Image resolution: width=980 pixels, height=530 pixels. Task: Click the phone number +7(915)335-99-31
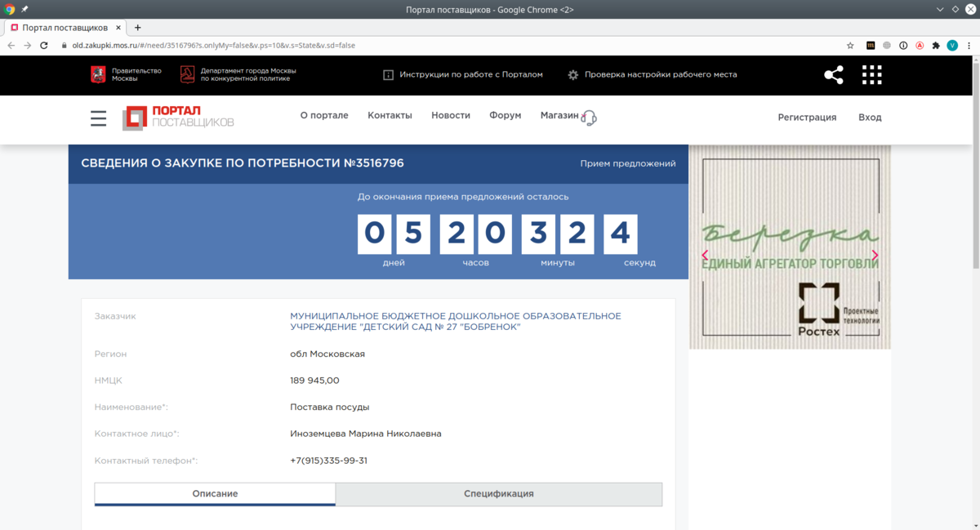(x=328, y=461)
